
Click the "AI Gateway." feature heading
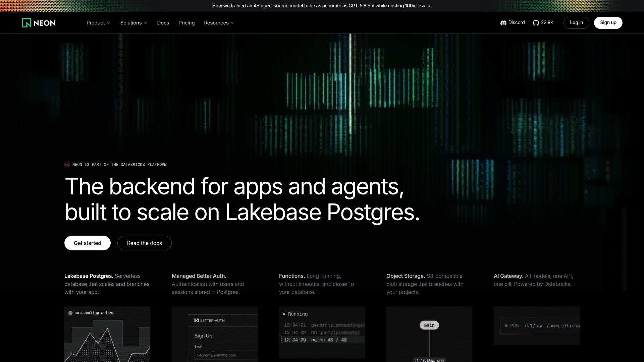coord(508,276)
